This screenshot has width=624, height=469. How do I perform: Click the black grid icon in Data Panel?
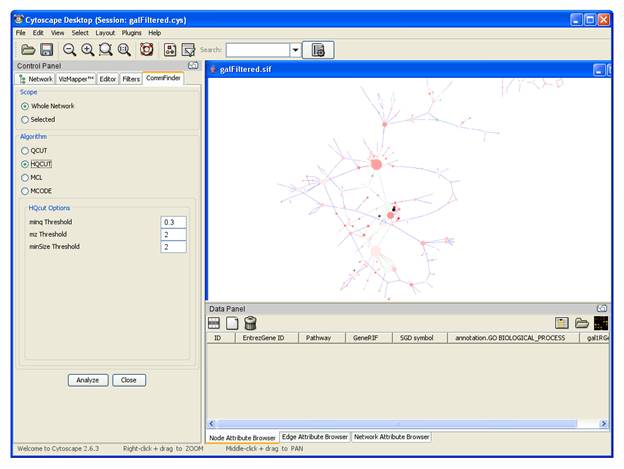pos(601,323)
